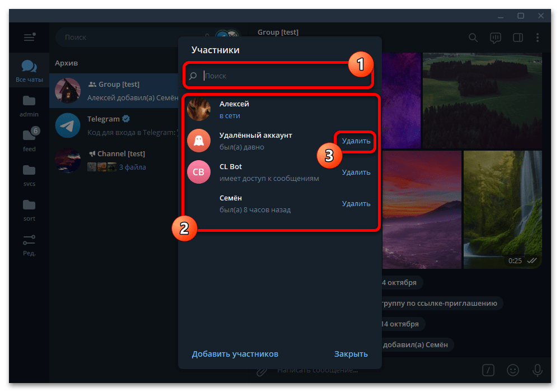Screen dimensions: 560x392
Task: Remove the "Удалённый аккаунт" participant
Action: (x=356, y=141)
